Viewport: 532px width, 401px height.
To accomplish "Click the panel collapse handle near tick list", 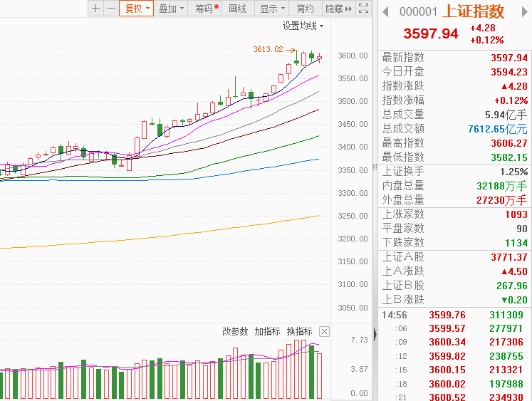I will point(375,334).
